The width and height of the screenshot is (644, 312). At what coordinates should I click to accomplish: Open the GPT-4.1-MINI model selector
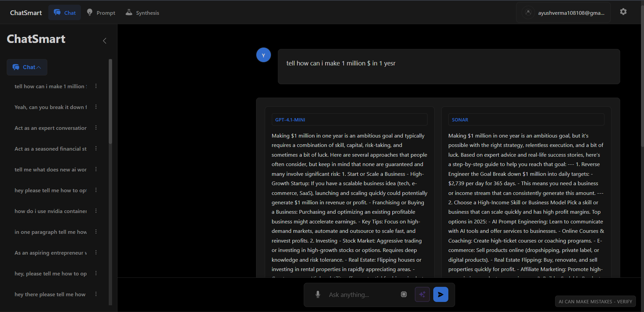349,119
